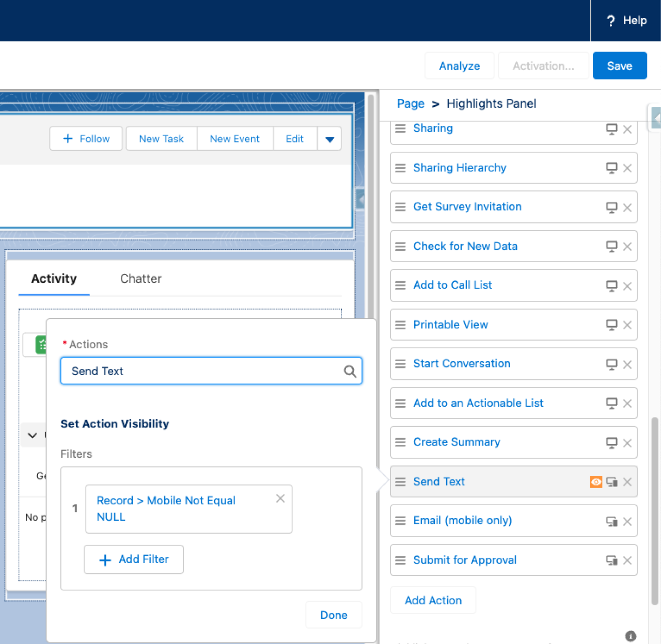Viewport: 661px width, 644px height.
Task: Click drag handle icon of Sharing Hierarchy
Action: pos(400,168)
